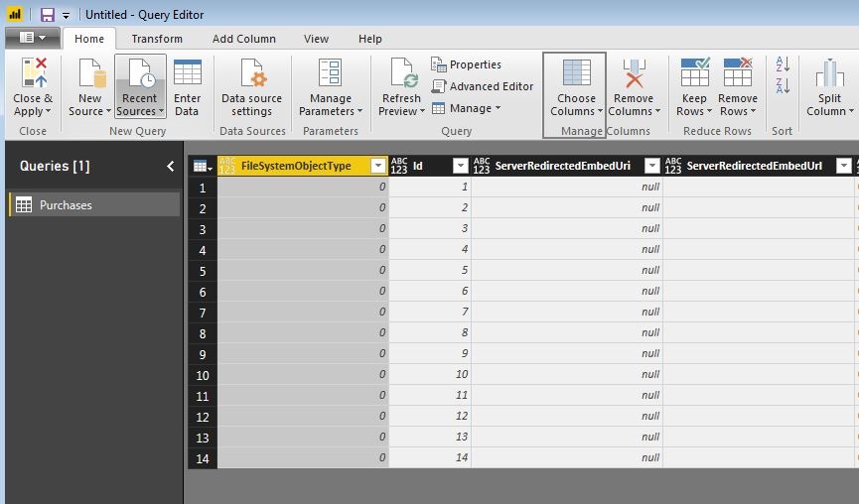The height and width of the screenshot is (504, 859).
Task: Click the New Source icon
Action: click(90, 75)
